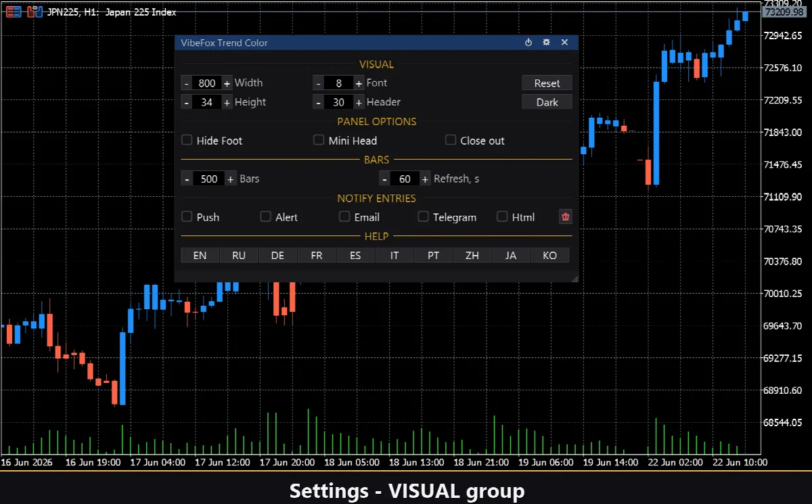The height and width of the screenshot is (504, 812).
Task: Increase the Font size with plus
Action: [359, 83]
